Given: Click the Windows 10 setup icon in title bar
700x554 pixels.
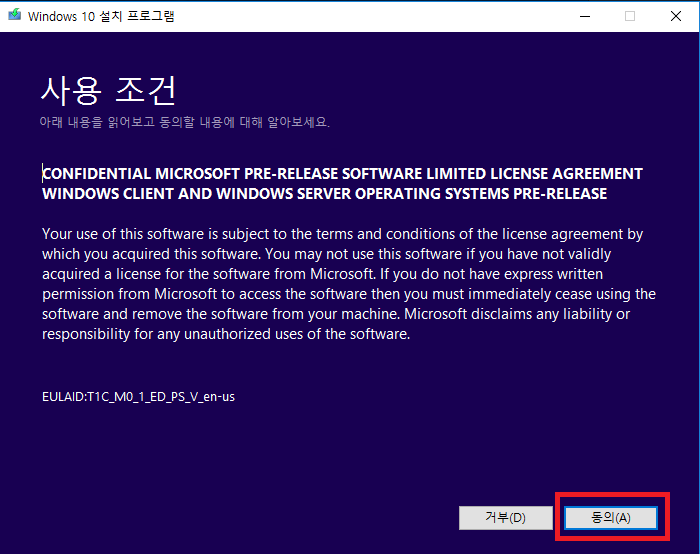Looking at the screenshot, I should point(15,16).
